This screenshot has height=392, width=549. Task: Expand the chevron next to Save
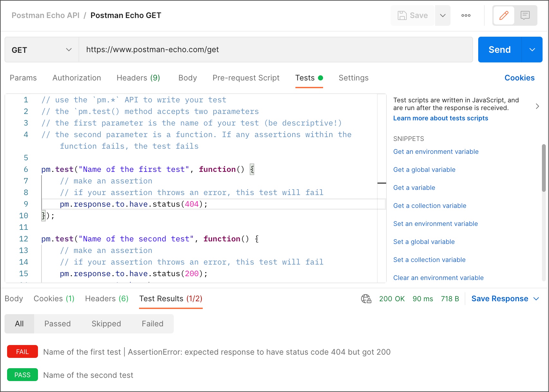coord(442,15)
